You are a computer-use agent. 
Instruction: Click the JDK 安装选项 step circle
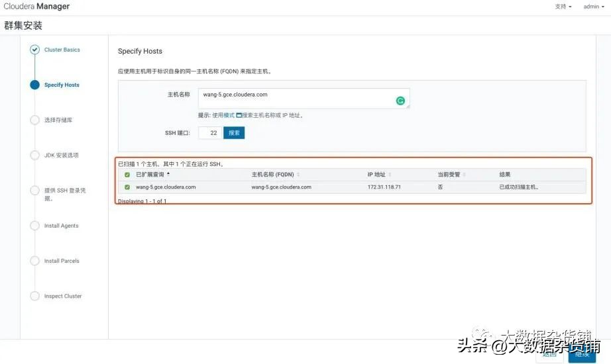[x=34, y=155]
